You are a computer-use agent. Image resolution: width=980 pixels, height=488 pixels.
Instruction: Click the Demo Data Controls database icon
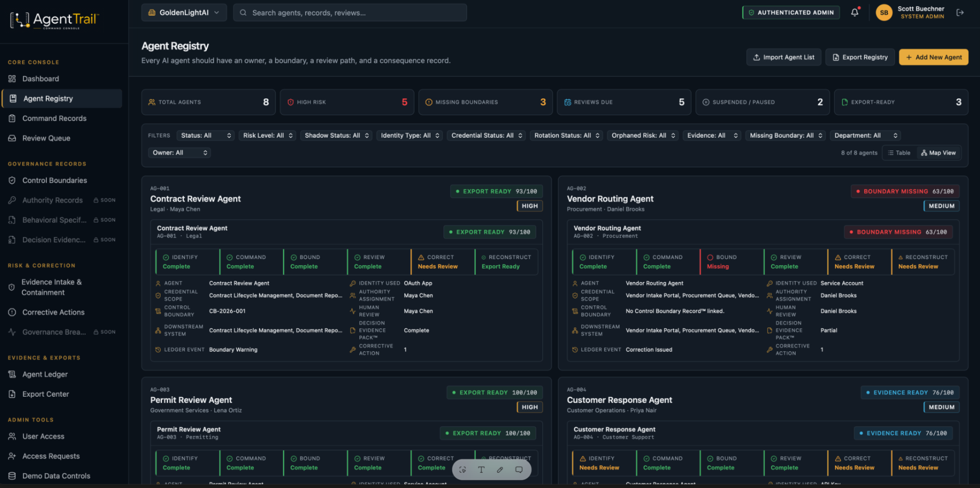point(12,476)
